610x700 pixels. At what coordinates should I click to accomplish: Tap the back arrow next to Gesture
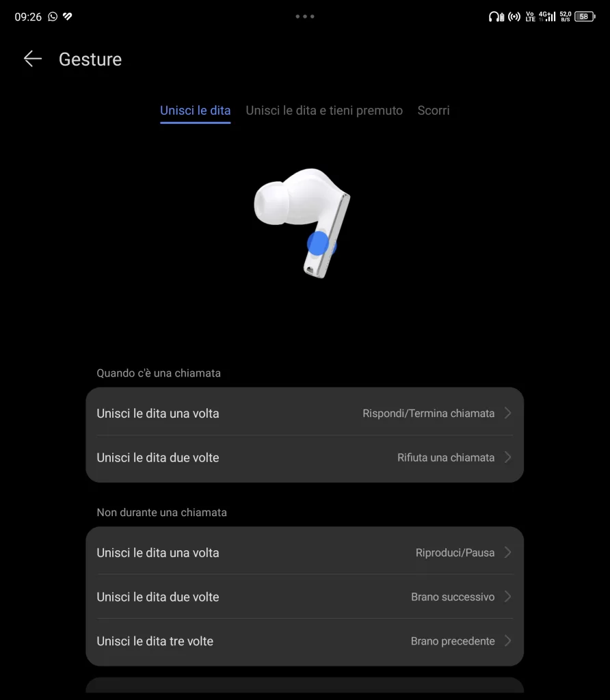point(33,59)
